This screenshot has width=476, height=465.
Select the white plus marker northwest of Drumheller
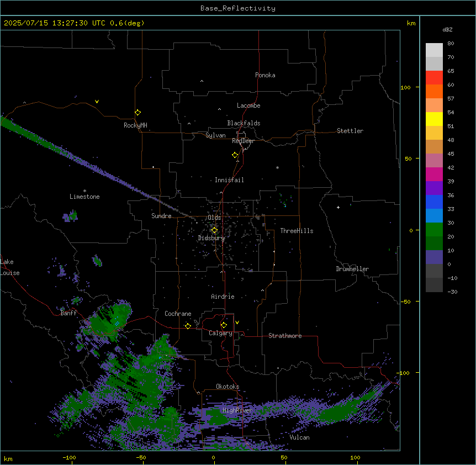pos(338,207)
